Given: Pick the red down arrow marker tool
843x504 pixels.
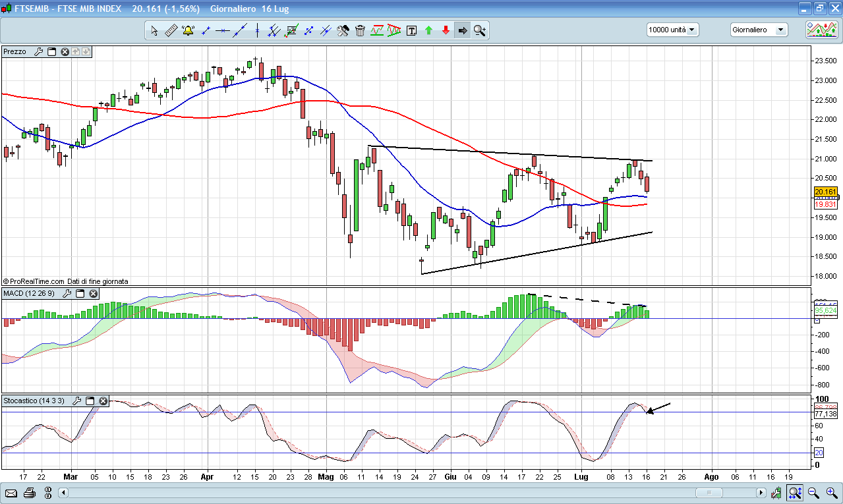Looking at the screenshot, I should [446, 30].
